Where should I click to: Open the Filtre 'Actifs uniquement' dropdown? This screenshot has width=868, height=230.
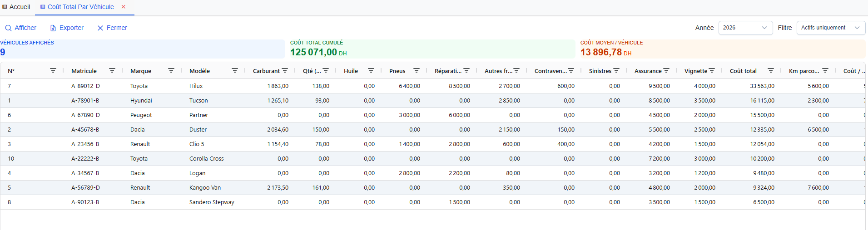tap(830, 28)
